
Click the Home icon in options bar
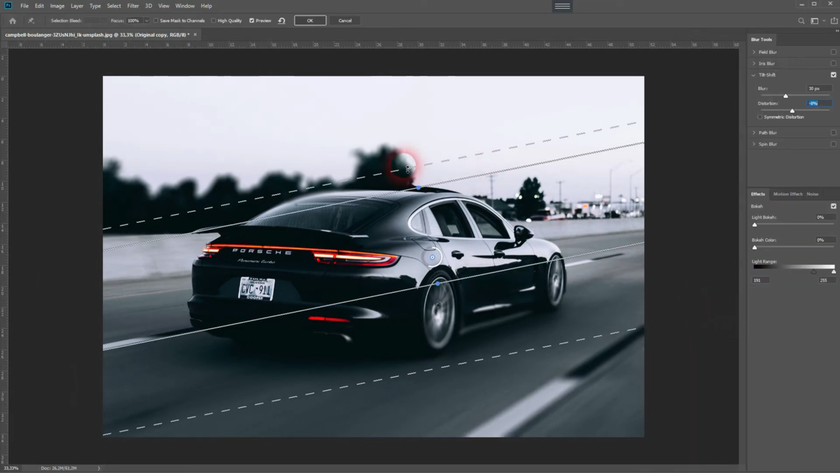click(13, 21)
